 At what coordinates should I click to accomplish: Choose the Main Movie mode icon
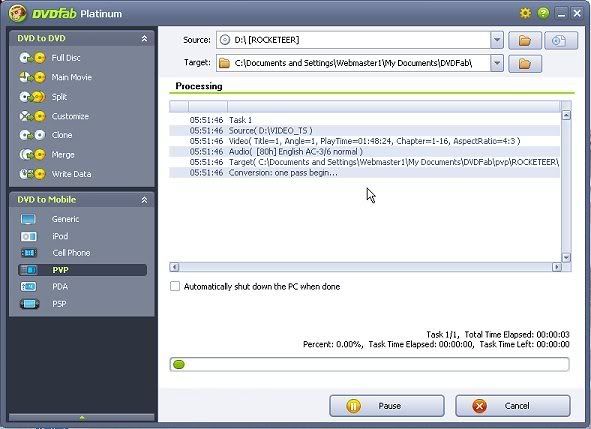pos(32,77)
